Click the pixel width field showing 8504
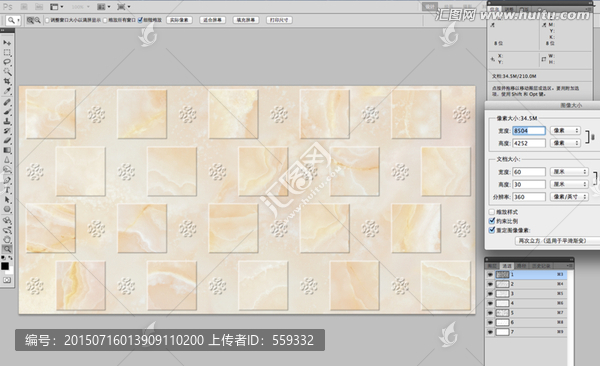The image size is (600, 366). click(529, 131)
